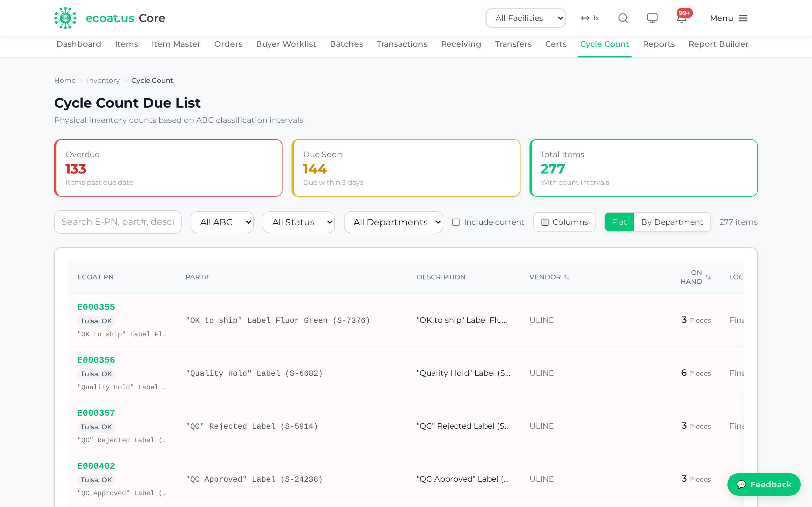This screenshot has height=507, width=812.
Task: Open the search magnifier icon in the header
Action: [x=623, y=18]
